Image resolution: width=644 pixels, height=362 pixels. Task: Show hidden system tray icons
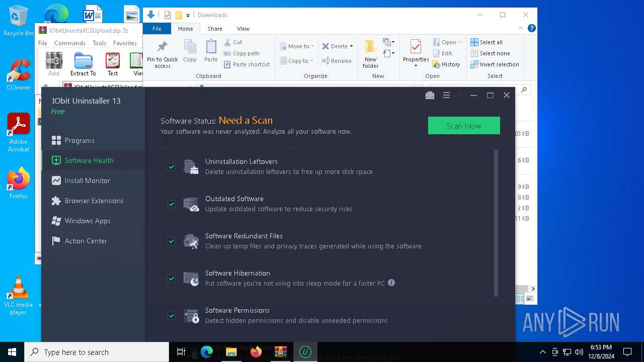[x=542, y=352]
